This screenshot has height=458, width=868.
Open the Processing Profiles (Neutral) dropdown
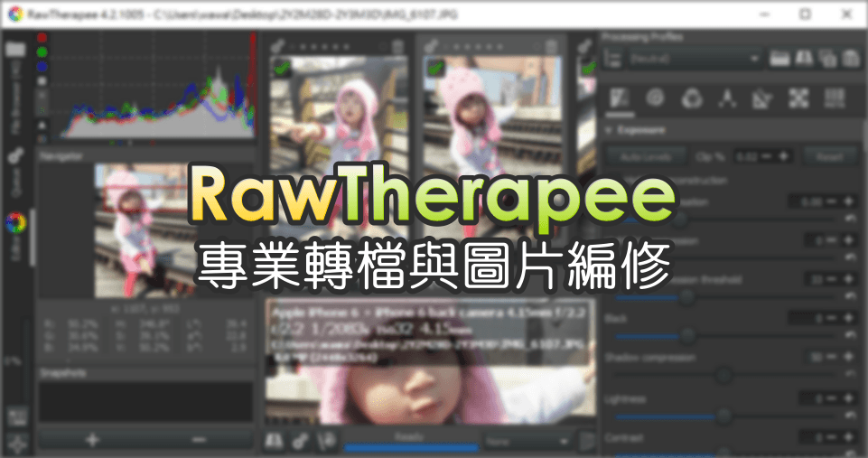click(x=695, y=58)
